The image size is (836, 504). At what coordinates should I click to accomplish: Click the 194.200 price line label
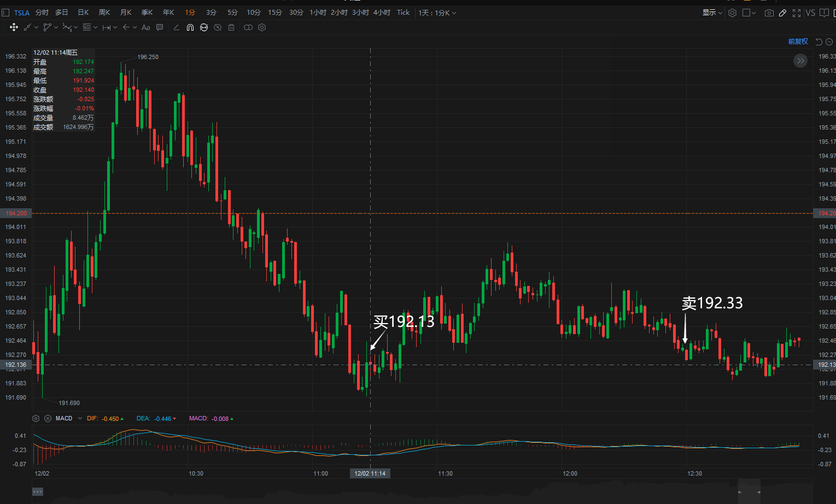pos(16,213)
